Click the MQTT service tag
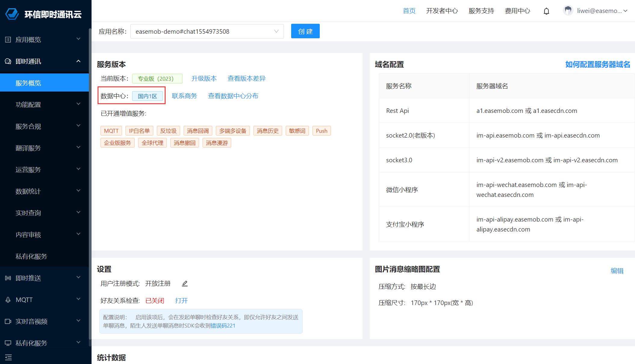This screenshot has width=635, height=364. tap(111, 131)
